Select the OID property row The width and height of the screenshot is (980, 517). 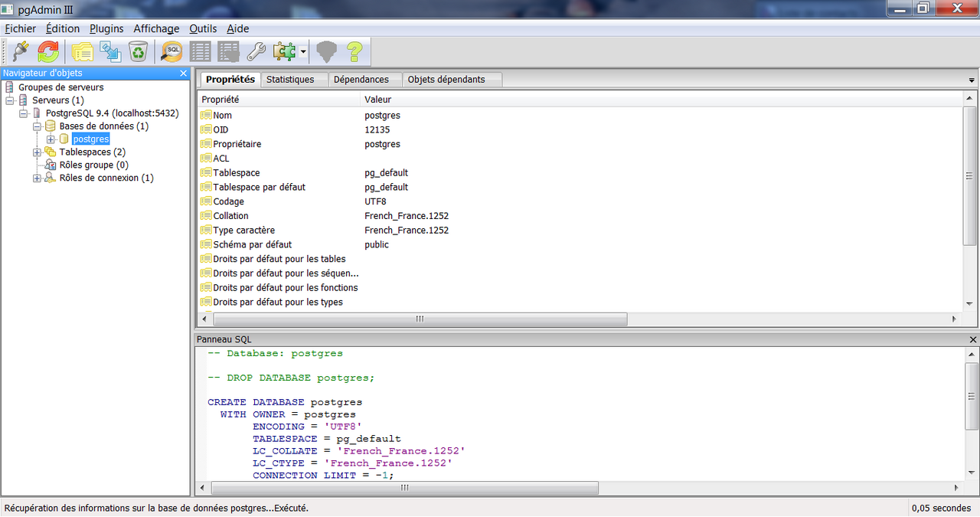pyautogui.click(x=580, y=129)
